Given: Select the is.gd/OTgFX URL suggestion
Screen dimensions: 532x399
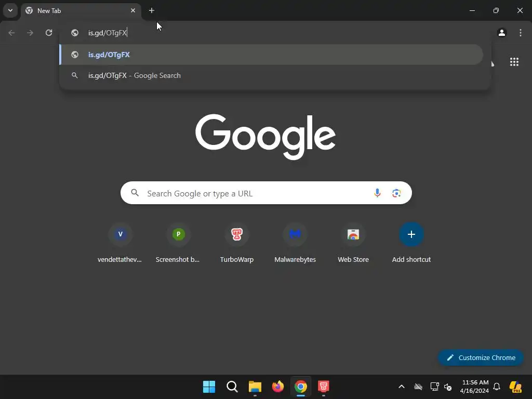Looking at the screenshot, I should [x=271, y=55].
